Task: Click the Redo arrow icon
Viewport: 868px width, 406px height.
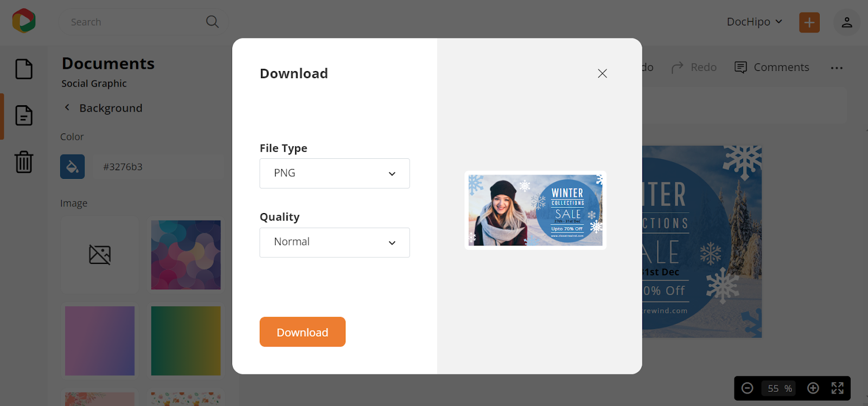Action: [678, 67]
